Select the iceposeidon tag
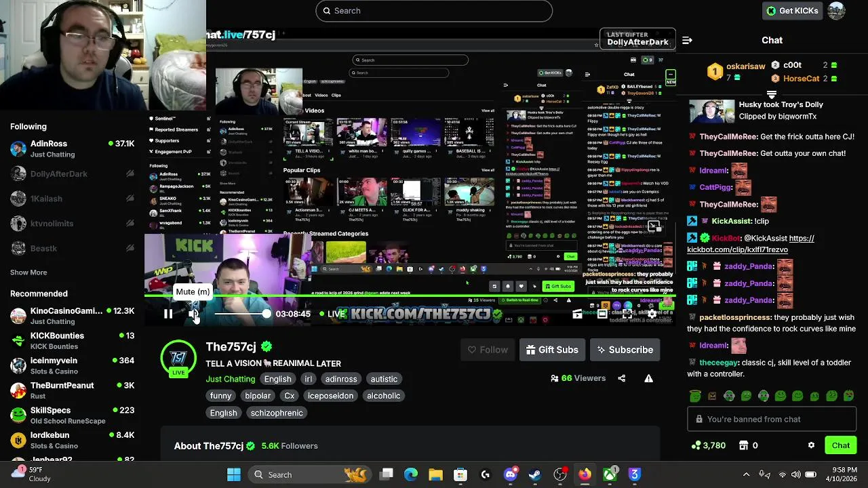This screenshot has width=868, height=488. (x=330, y=396)
